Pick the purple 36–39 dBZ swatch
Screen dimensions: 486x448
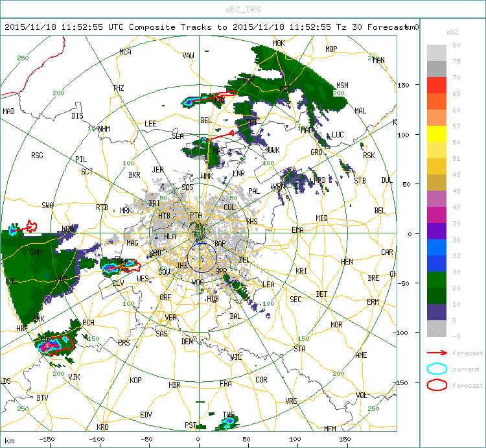437,231
